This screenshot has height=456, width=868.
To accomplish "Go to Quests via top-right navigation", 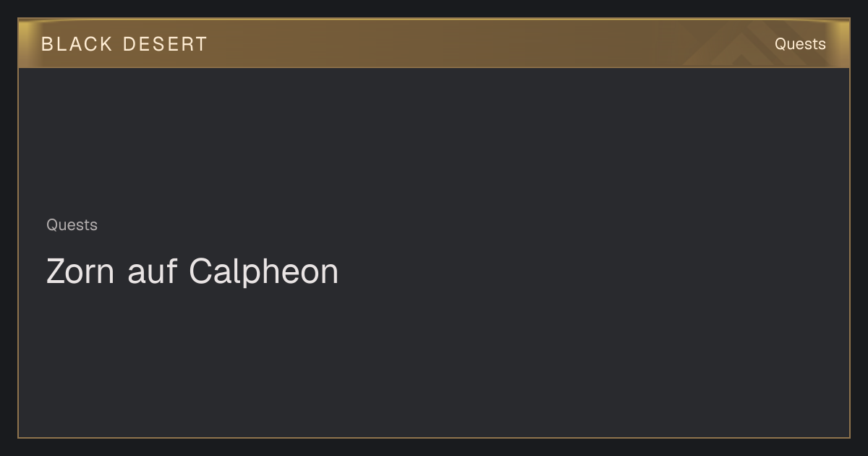I will (800, 44).
